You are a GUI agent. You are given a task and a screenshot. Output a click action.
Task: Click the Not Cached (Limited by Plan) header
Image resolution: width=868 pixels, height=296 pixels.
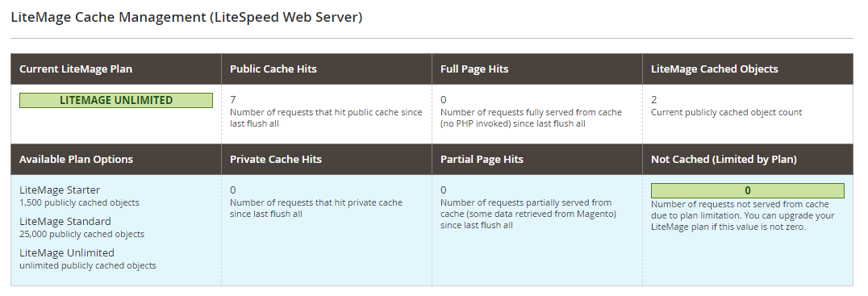(x=724, y=160)
